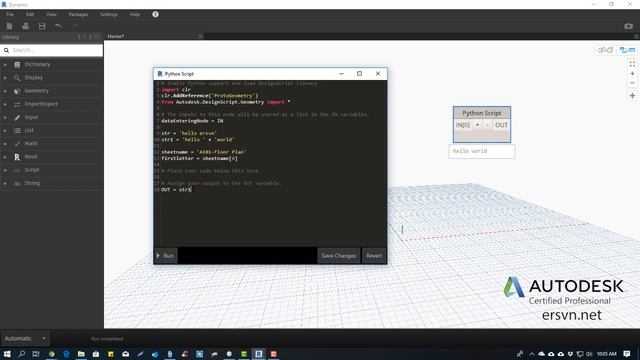This screenshot has width=640, height=360.
Task: Expand the Script library category
Action: point(51,170)
